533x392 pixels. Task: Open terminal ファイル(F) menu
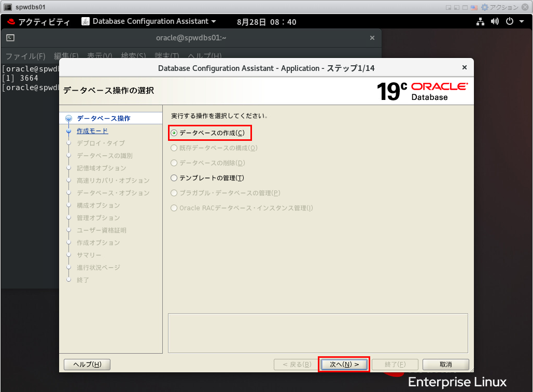pyautogui.click(x=25, y=56)
